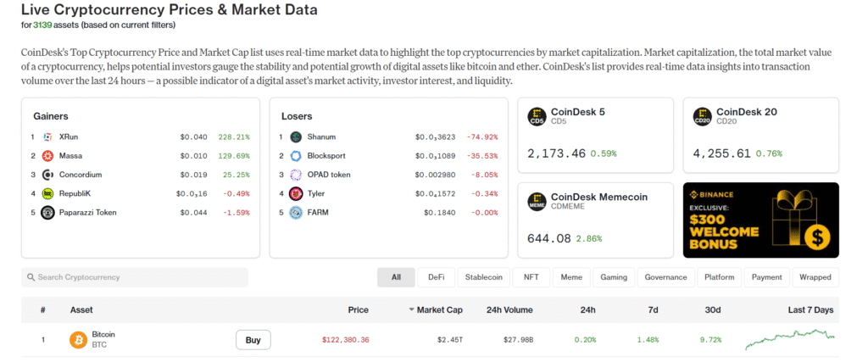Sort by Market Cap column arrow
Image resolution: width=868 pixels, height=362 pixels.
[412, 310]
